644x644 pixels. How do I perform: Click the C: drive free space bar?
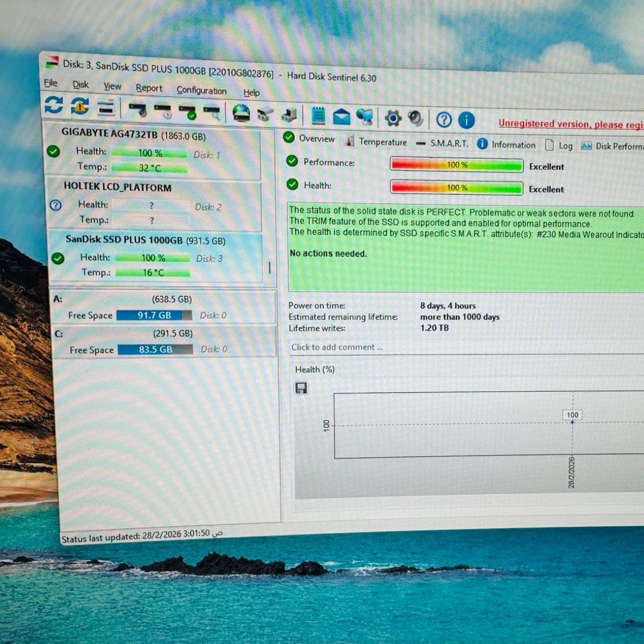click(x=155, y=349)
